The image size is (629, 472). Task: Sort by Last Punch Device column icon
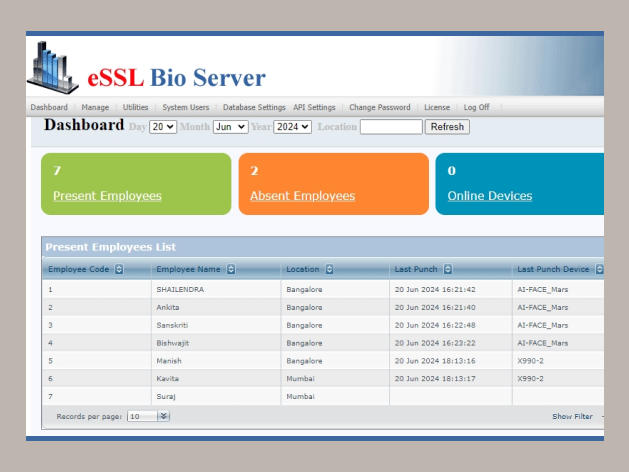point(599,269)
